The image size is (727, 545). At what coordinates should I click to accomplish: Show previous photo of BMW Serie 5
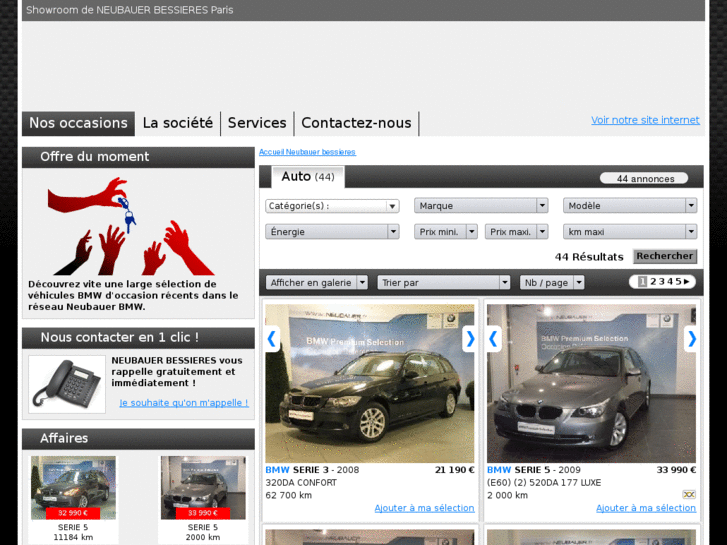pyautogui.click(x=494, y=339)
